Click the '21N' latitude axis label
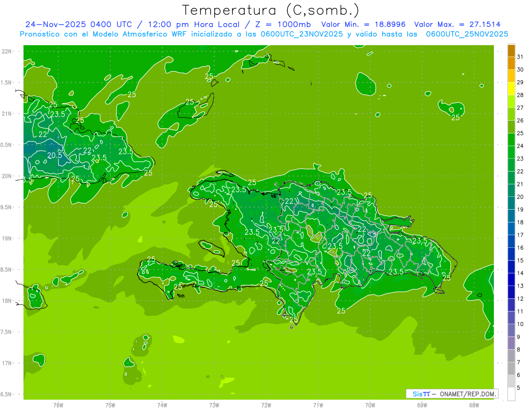The height and width of the screenshot is (411, 532). click(x=7, y=114)
